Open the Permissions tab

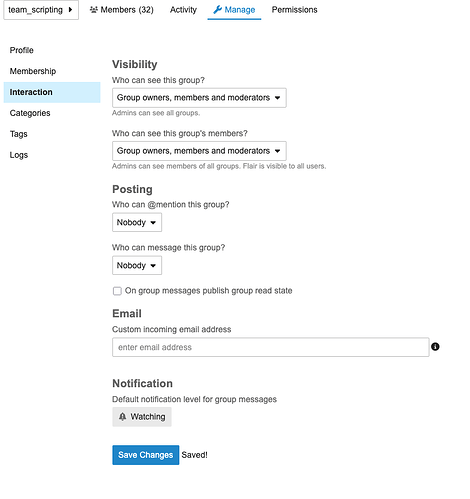294,10
